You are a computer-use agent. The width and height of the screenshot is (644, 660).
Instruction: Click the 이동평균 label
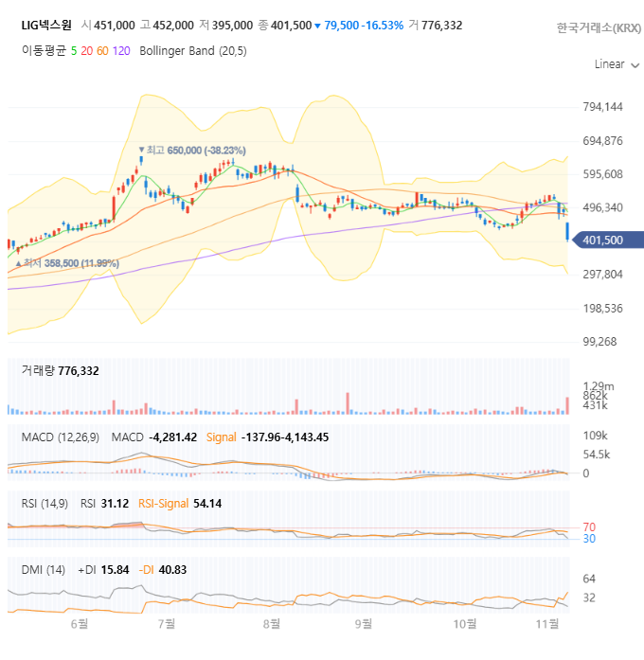pyautogui.click(x=44, y=51)
